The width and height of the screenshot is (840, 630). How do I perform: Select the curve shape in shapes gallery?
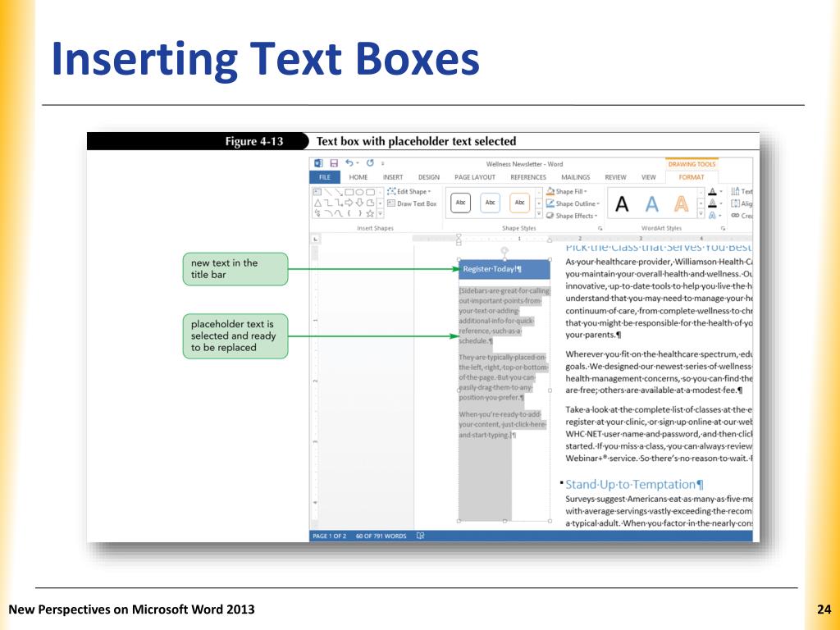339,213
